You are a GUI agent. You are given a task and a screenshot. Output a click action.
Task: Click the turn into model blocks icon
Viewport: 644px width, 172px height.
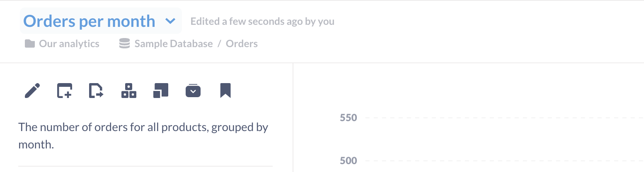[128, 91]
